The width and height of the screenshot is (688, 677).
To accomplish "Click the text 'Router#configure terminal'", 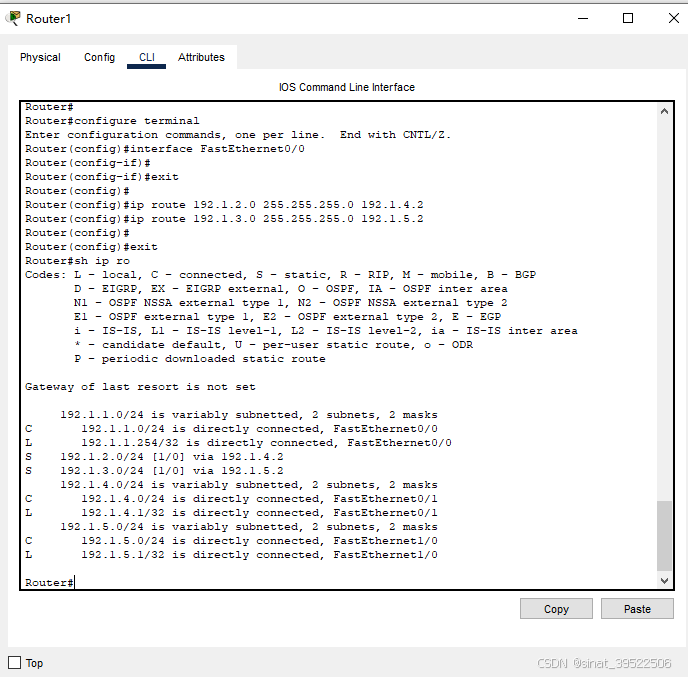I will [112, 121].
